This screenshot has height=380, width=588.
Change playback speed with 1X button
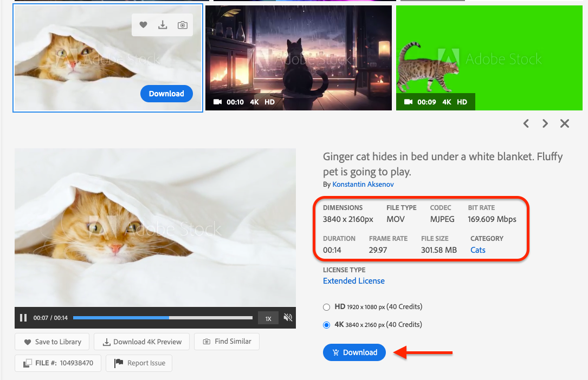click(x=268, y=318)
